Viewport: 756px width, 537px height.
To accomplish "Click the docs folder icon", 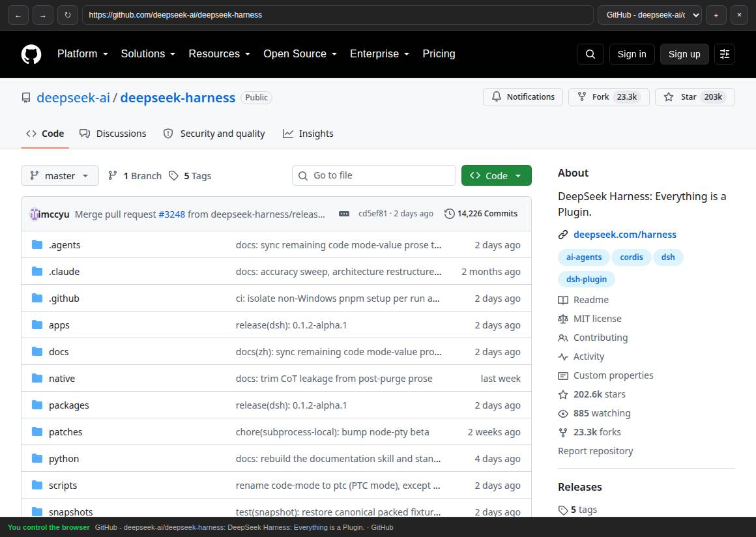I will [37, 351].
